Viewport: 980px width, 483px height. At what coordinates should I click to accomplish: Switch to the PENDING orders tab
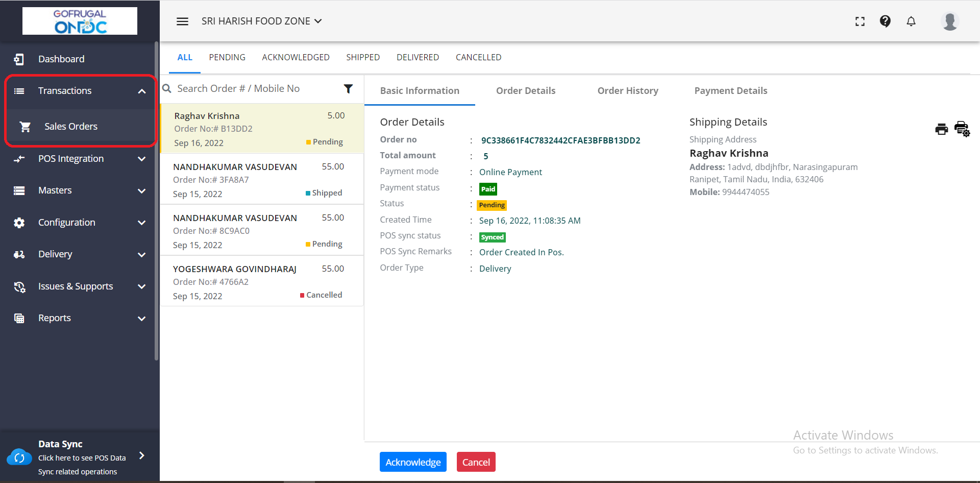point(227,57)
